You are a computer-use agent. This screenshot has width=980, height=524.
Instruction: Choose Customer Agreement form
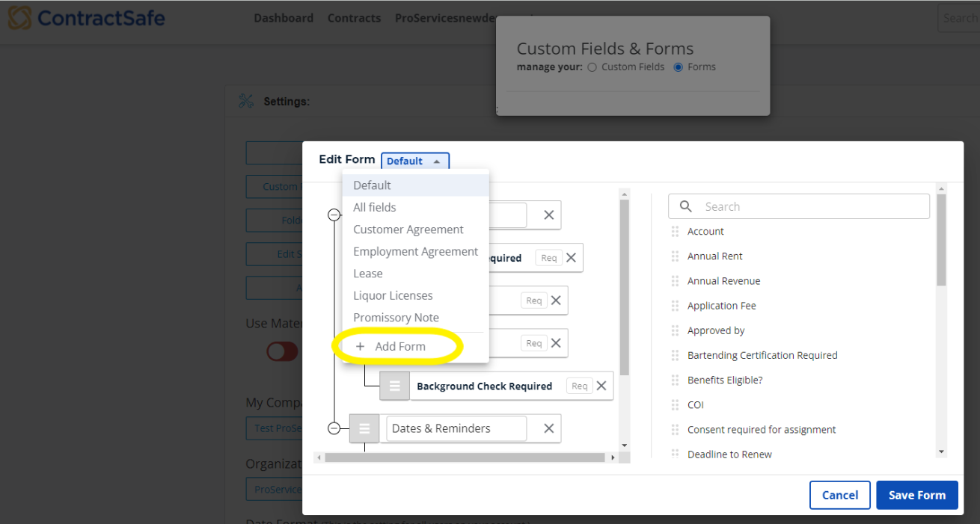(415, 229)
